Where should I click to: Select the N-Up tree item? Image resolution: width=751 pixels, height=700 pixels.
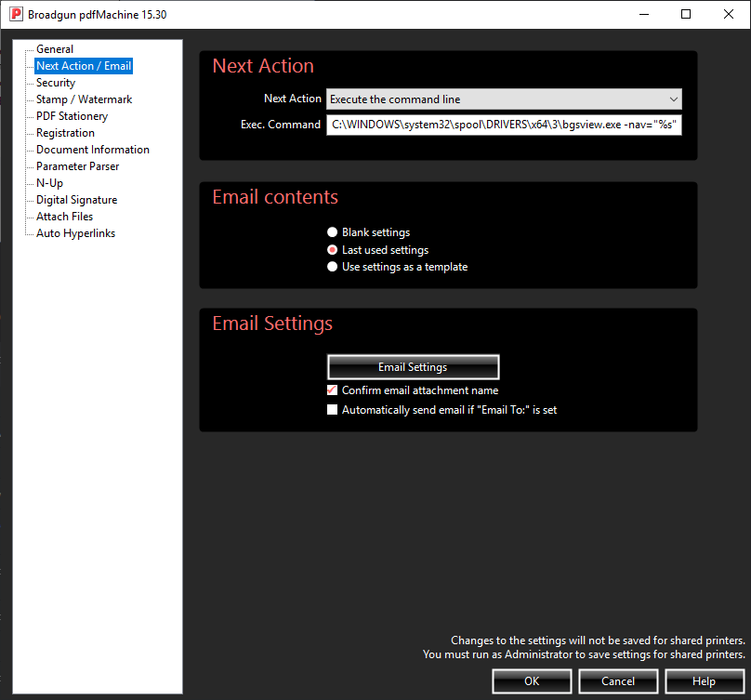49,183
